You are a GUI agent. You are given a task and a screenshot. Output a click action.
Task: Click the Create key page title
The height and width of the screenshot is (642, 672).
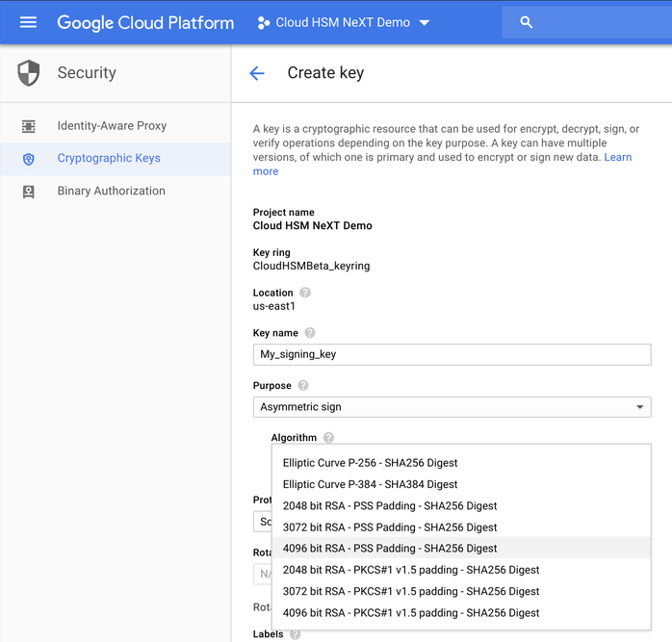coord(325,73)
